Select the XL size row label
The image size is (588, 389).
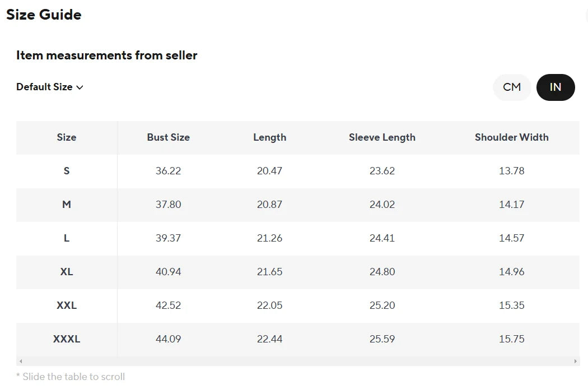click(67, 272)
